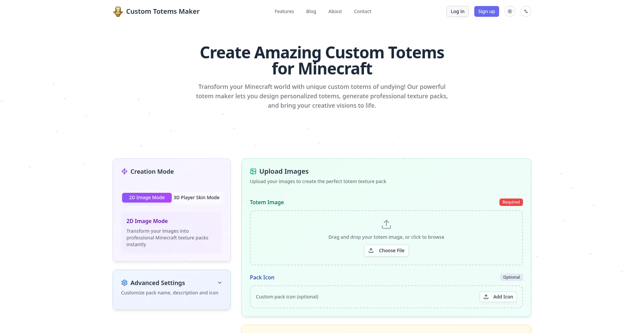Screen dimensions: 644x333
Task: Click the lightning bolt Creation Mode icon
Action: click(x=124, y=171)
